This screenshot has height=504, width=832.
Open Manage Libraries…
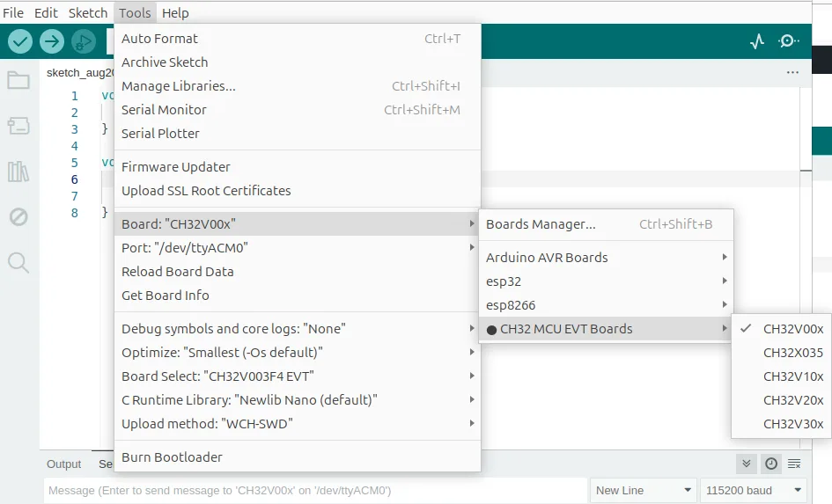(298, 86)
